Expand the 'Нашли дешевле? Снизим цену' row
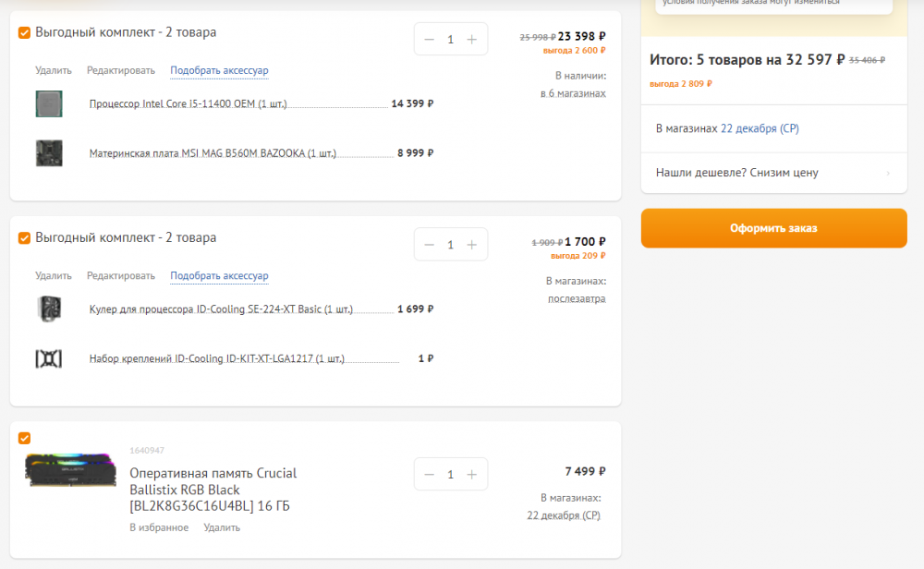This screenshot has width=924, height=569. [773, 173]
